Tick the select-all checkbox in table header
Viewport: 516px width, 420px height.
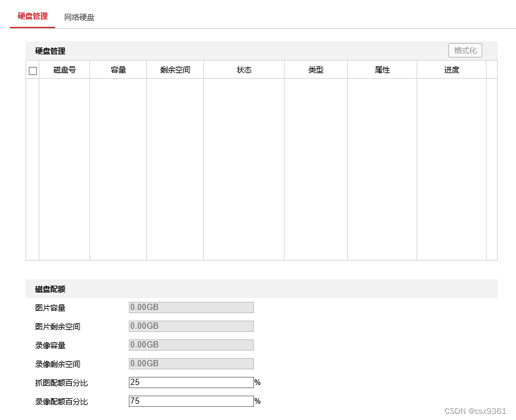pos(33,71)
